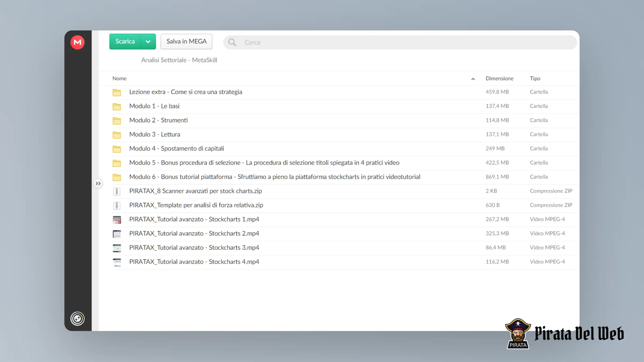Click video thumbnail of Stockcharts 2.mp4
Image resolution: width=644 pixels, height=362 pixels.
(x=117, y=234)
